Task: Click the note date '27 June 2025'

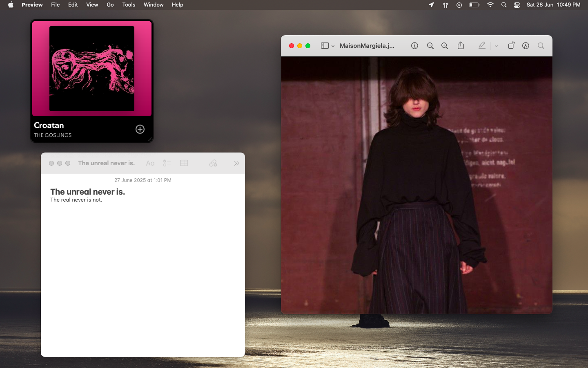Action: (143, 180)
